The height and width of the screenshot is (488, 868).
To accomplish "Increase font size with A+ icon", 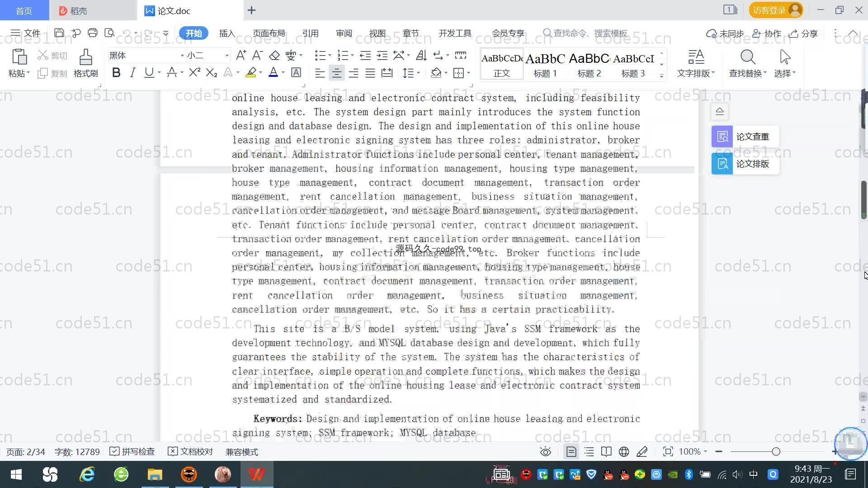I will [x=241, y=55].
